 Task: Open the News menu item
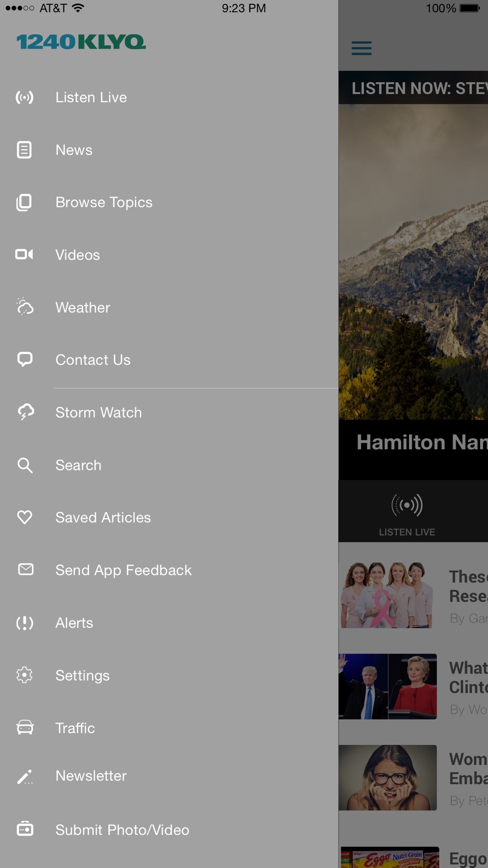point(169,150)
